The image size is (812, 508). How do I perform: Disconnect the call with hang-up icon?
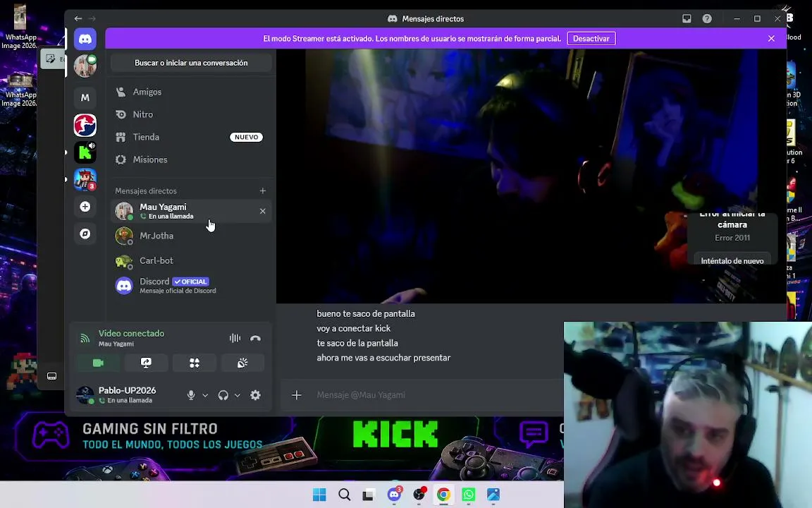(x=255, y=338)
